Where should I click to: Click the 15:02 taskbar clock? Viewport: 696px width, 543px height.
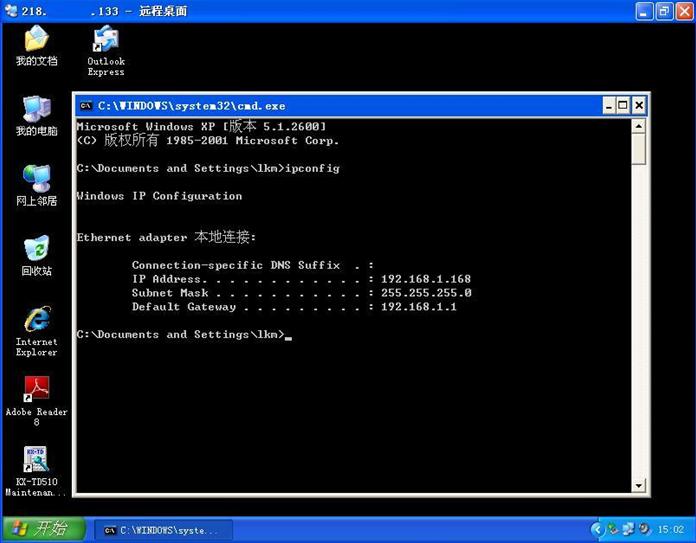[671, 530]
